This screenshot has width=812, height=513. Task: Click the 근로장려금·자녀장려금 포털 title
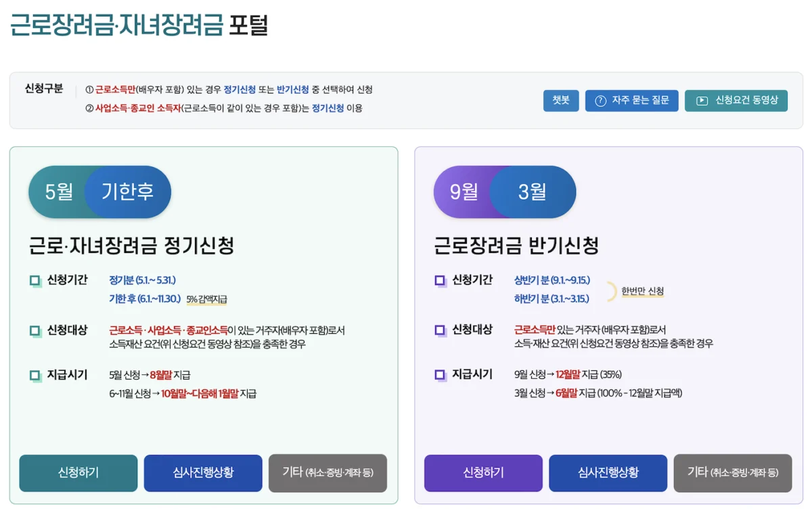[x=139, y=25]
